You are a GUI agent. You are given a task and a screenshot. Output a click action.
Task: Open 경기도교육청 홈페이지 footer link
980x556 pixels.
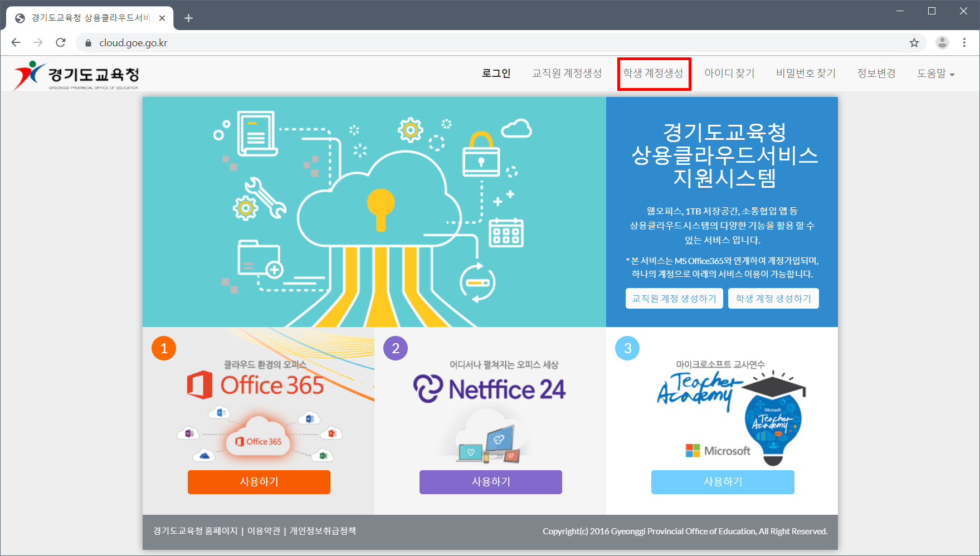coord(196,531)
